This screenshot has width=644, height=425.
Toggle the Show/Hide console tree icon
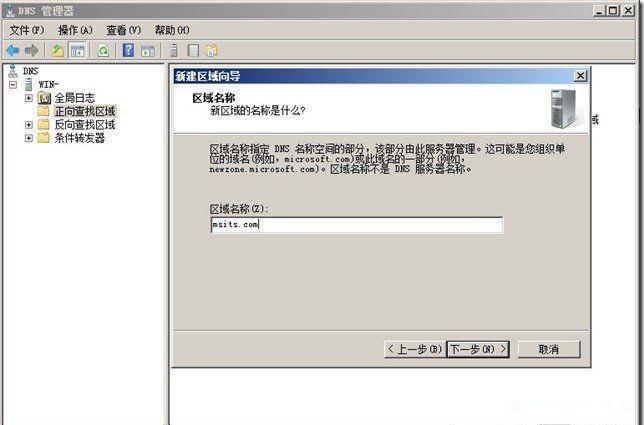tap(77, 51)
